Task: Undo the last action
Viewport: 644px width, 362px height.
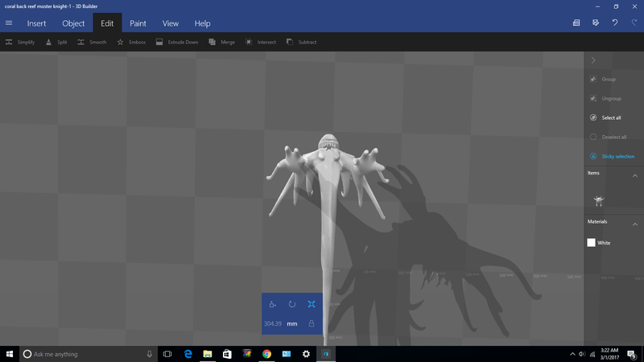Action: (614, 23)
